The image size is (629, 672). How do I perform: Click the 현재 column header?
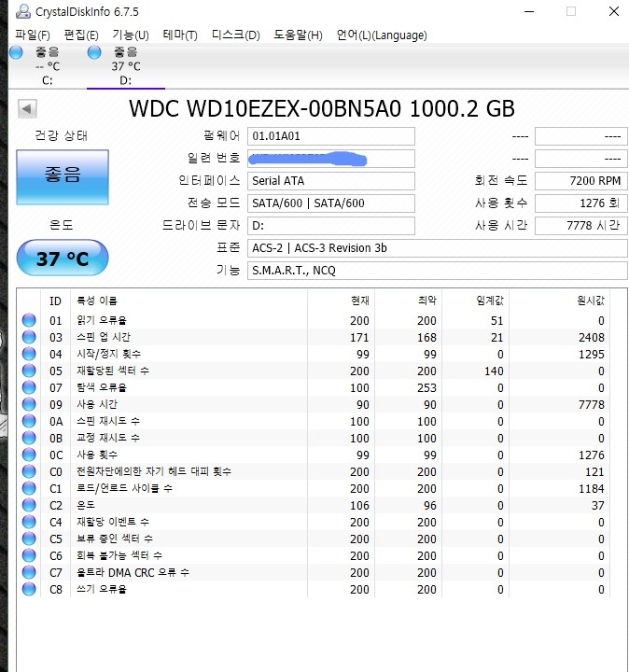(360, 301)
